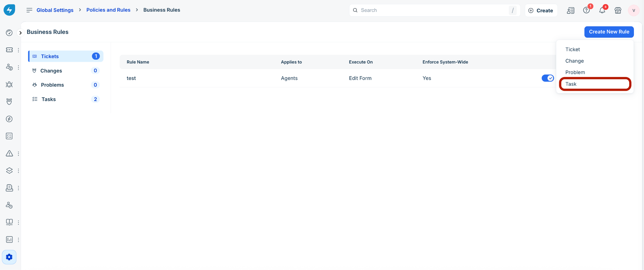Go to Policies and Rules breadcrumb

point(108,10)
